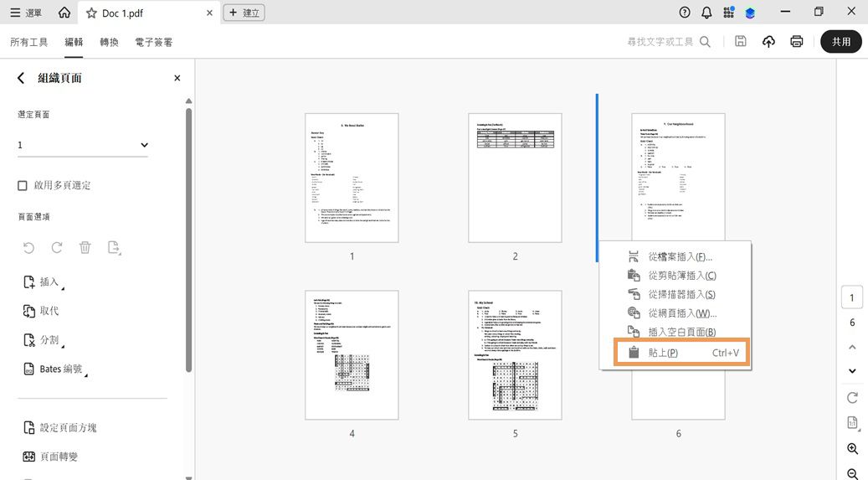The width and height of the screenshot is (868, 480).
Task: Open the notifications bell icon
Action: pos(706,13)
